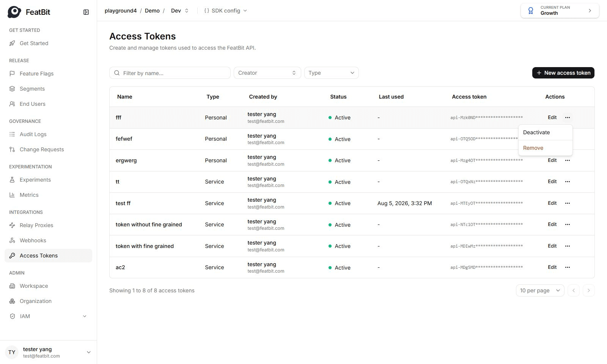Edit the ac2 token
Viewport: 607px width, 364px height.
click(x=552, y=267)
